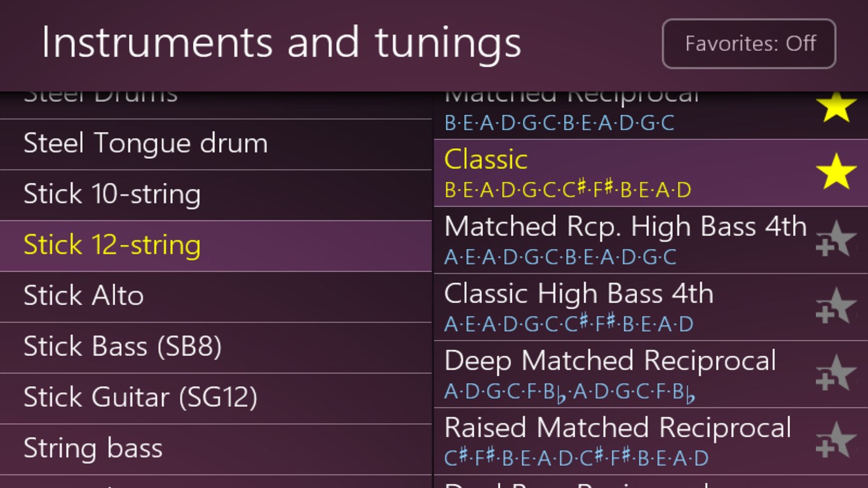The height and width of the screenshot is (488, 868).
Task: Unfavorite the Classic tuning star
Action: coord(837,173)
